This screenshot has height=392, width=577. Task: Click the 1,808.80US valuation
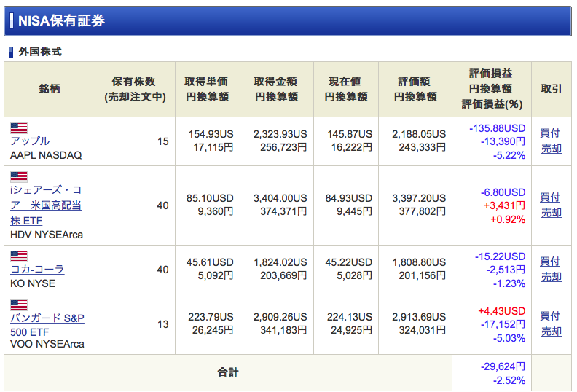(419, 262)
